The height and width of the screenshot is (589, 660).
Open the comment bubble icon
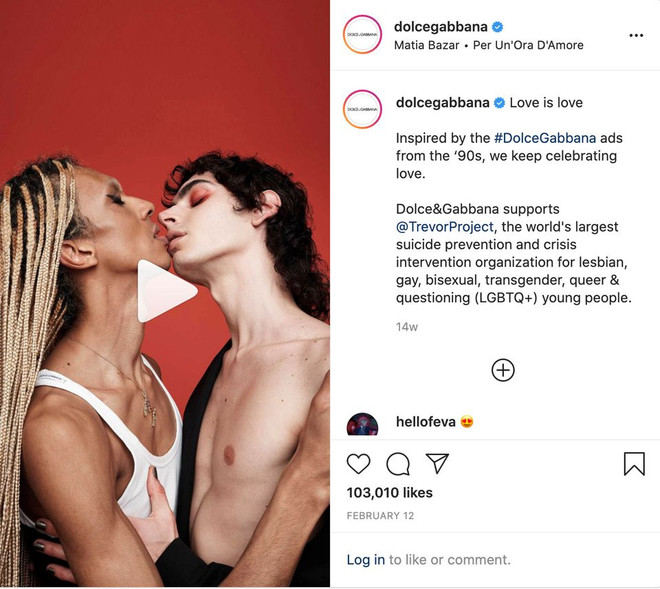point(398,464)
